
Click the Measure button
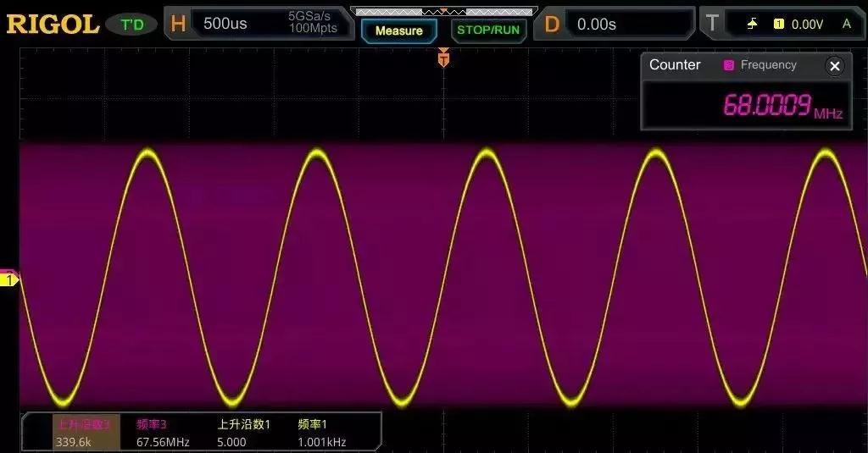pyautogui.click(x=398, y=31)
